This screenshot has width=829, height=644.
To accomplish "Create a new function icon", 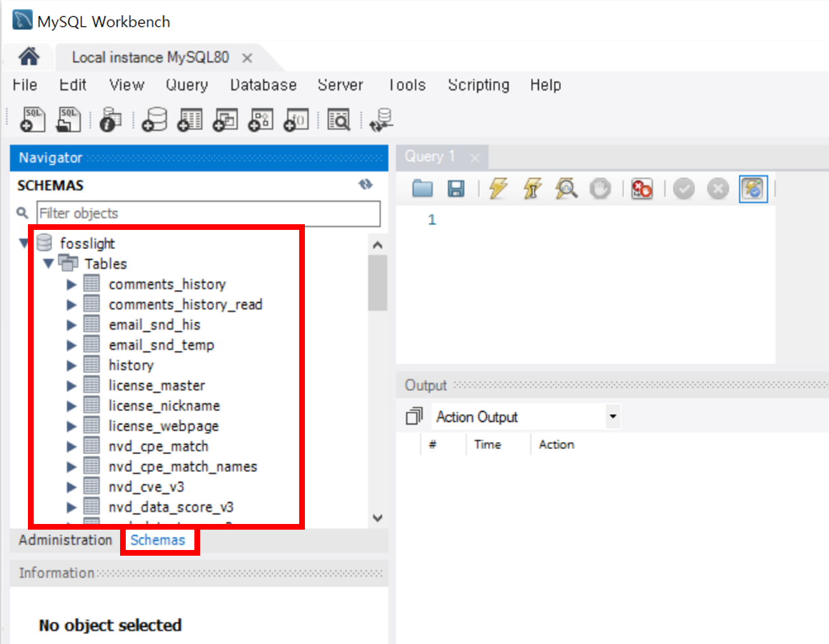I will [296, 119].
